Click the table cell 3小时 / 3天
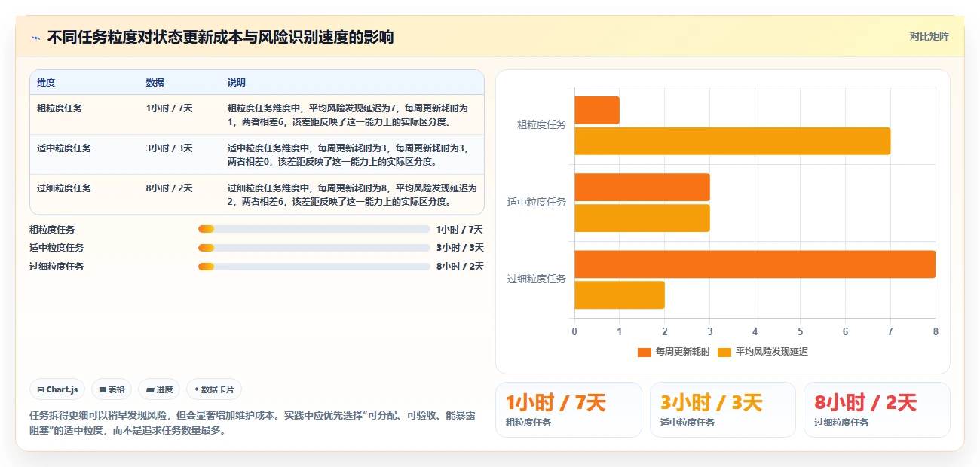Viewport: 980px width, 467px height. (x=170, y=148)
